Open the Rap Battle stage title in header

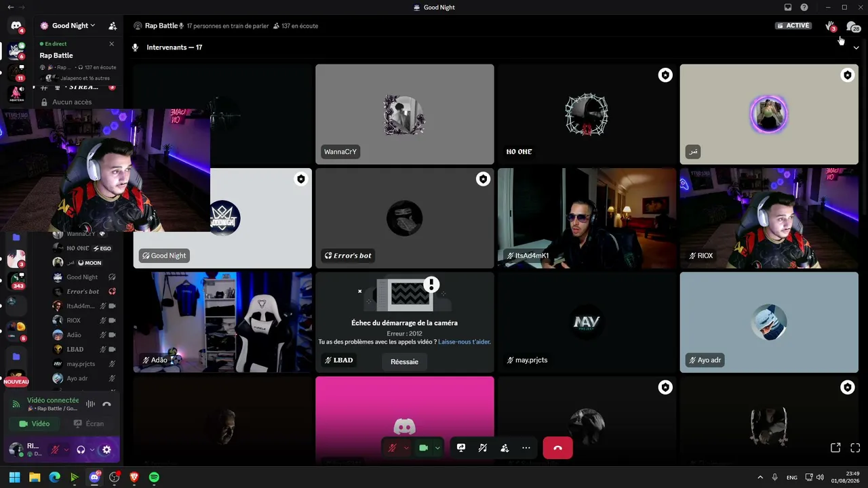(161, 26)
